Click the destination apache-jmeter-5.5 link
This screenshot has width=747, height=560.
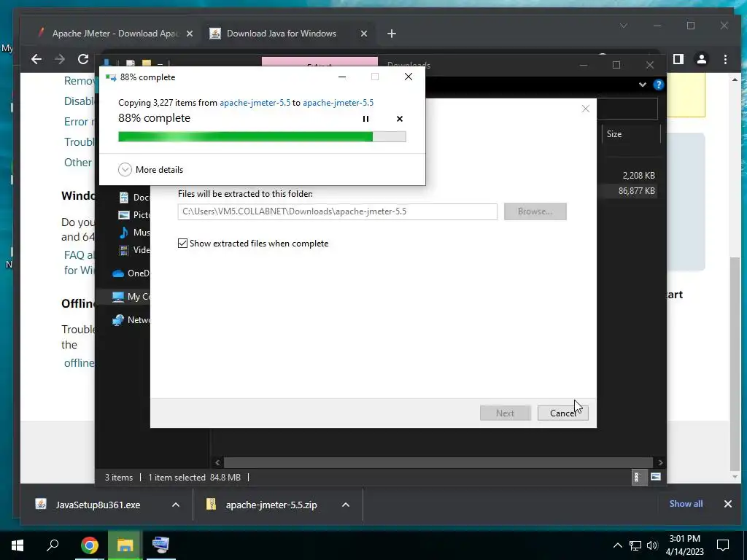point(338,103)
